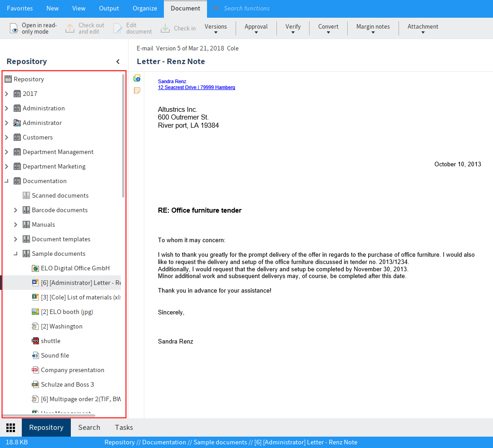Open the Attachment dropdown
This screenshot has height=448, width=493.
pyautogui.click(x=422, y=28)
